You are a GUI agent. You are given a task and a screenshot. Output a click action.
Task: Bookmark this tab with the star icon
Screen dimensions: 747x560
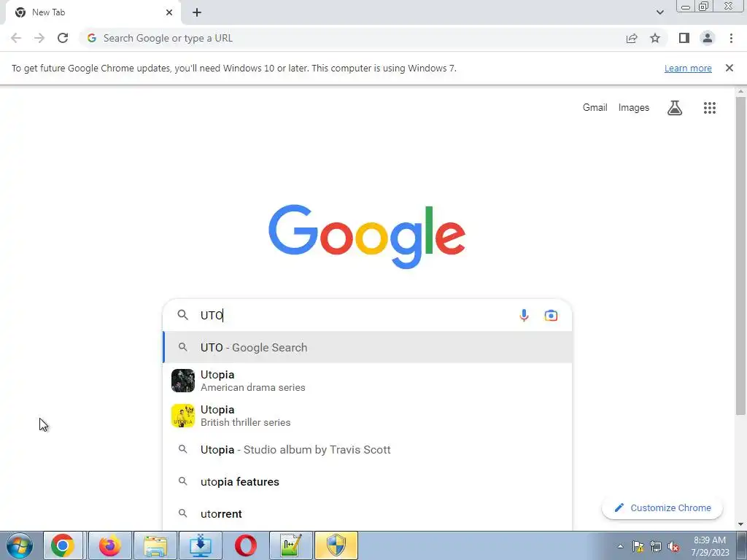point(655,38)
